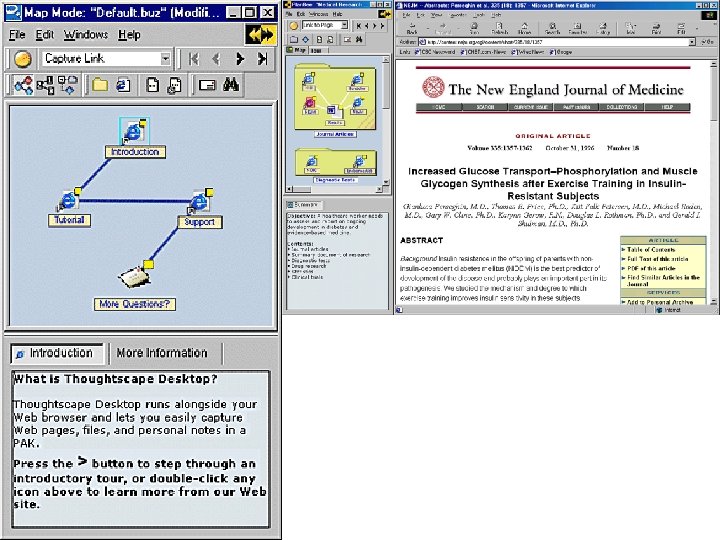Click Refresh button in Internet Explorer toolbar
Image resolution: width=720 pixels, height=540 pixels.
pyautogui.click(x=499, y=28)
